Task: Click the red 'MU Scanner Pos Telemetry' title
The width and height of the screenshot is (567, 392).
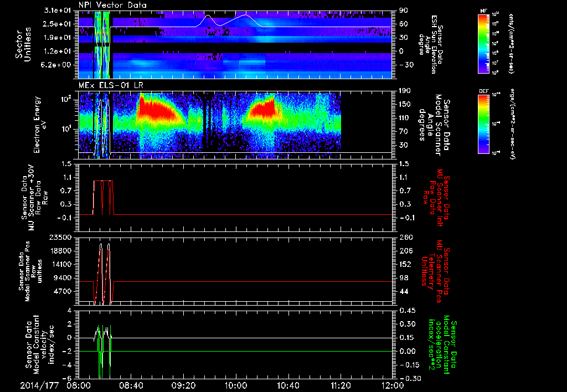Action: 436,271
